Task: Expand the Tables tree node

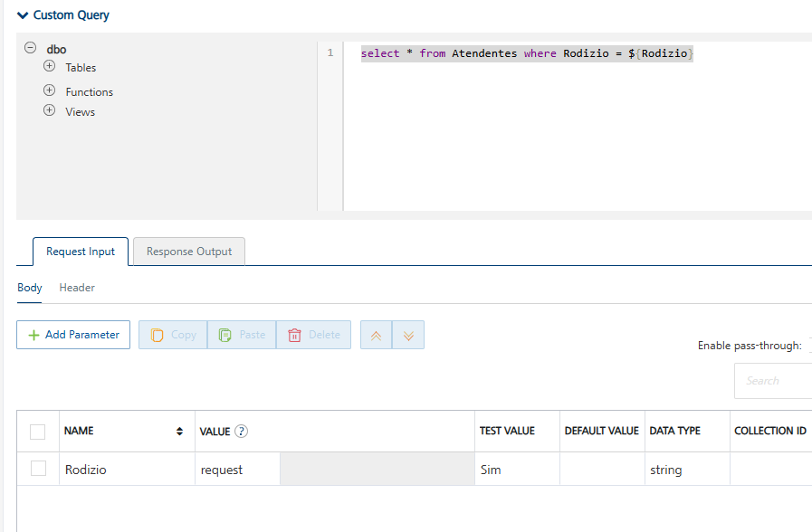Action: pos(50,67)
